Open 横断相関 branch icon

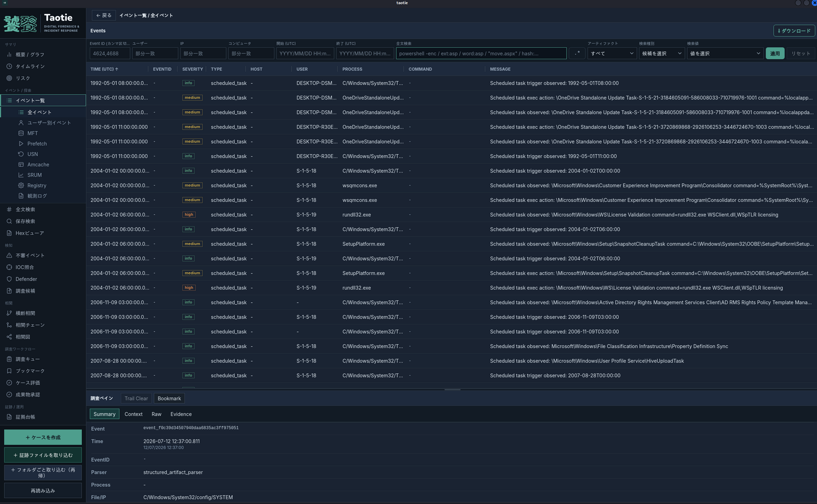pos(9,313)
